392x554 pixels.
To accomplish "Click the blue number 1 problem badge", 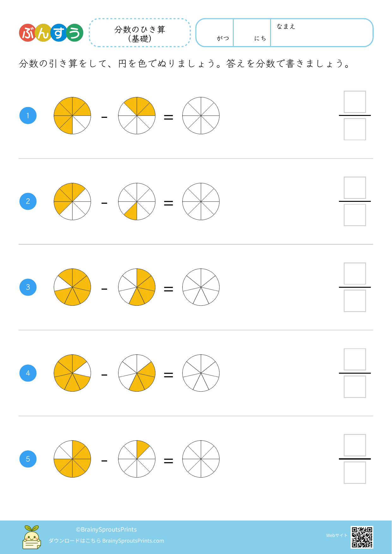I will pos(28,116).
